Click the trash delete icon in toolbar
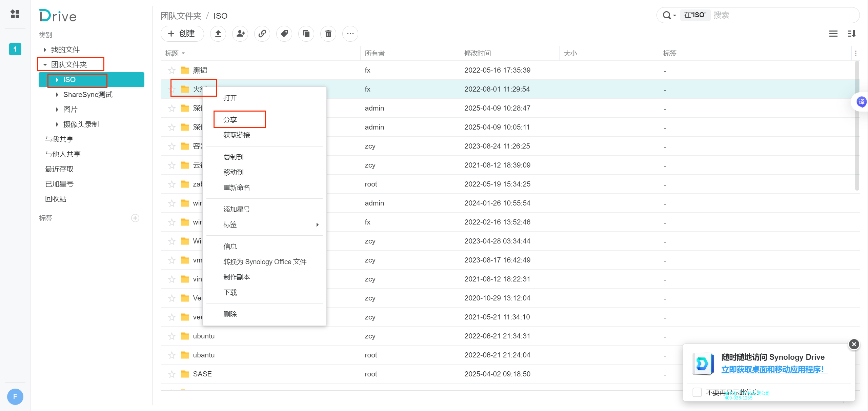Screen dimensions: 868x411 coord(328,34)
